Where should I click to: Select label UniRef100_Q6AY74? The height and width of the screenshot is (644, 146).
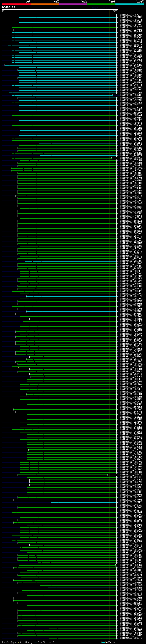(131, 575)
